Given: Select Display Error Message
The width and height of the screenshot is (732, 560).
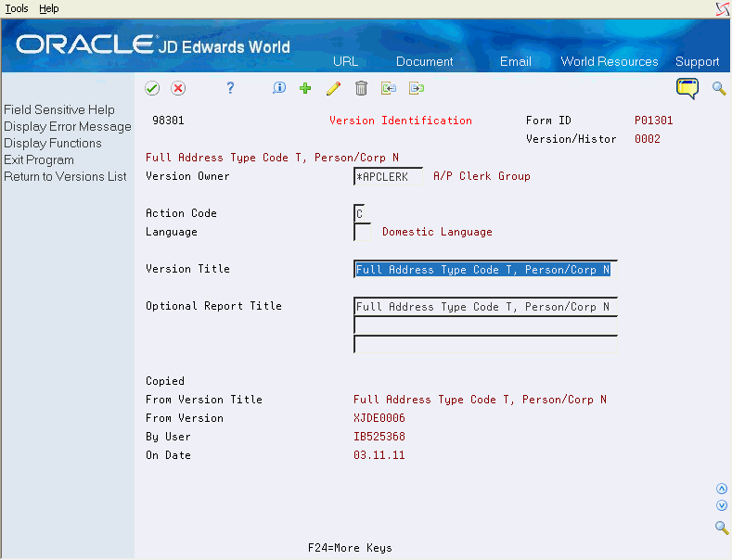Looking at the screenshot, I should pos(68,126).
